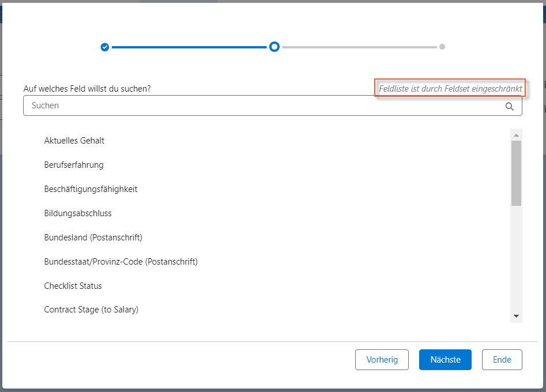
Task: Select the Checklist Status field
Action: click(73, 286)
